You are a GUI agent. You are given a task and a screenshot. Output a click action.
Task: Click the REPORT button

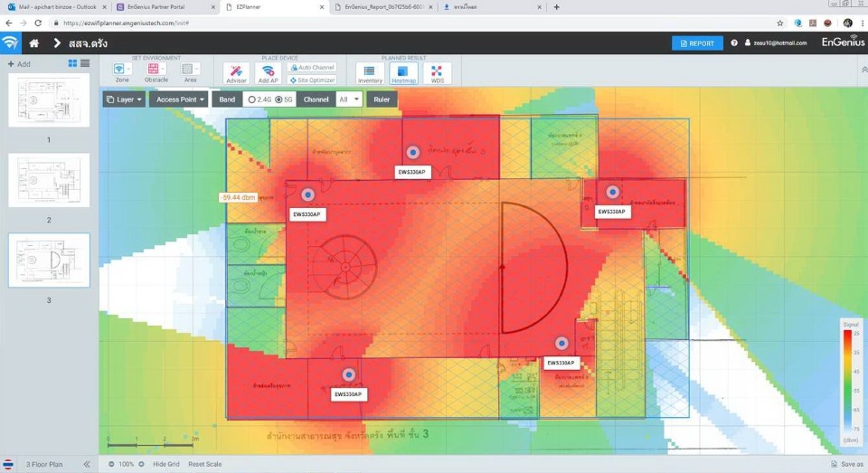[x=697, y=43]
